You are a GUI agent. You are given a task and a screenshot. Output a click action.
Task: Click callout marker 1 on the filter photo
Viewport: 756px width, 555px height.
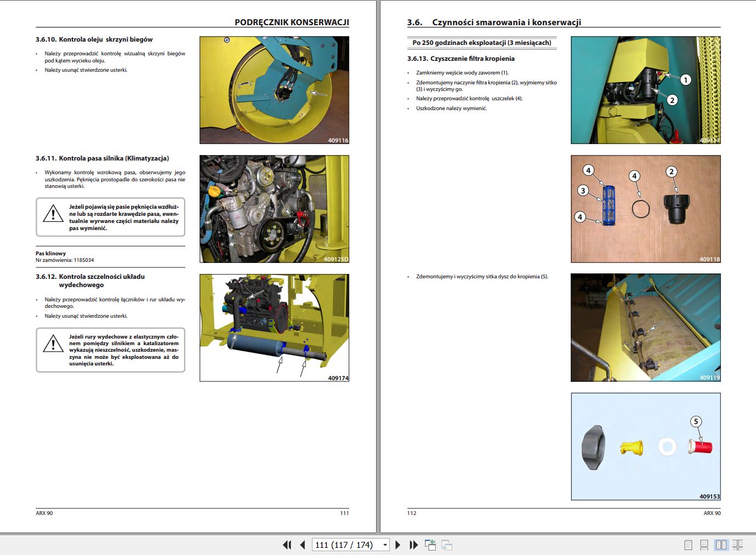(686, 80)
